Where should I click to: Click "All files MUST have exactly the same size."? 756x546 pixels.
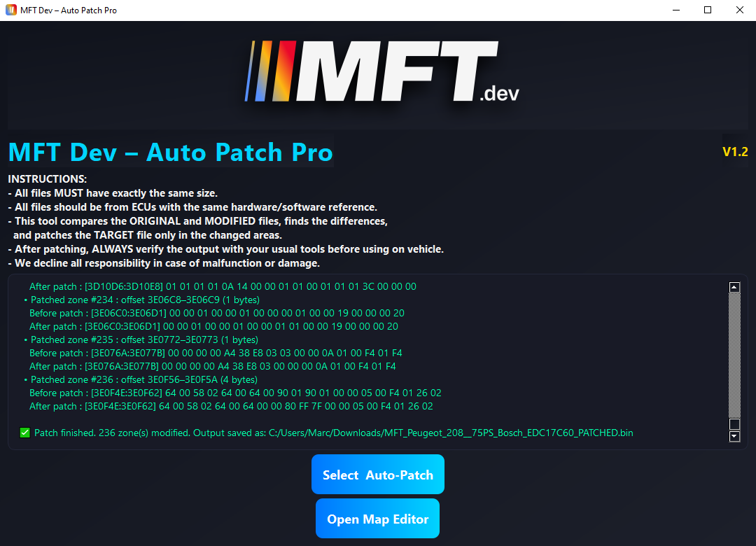[113, 193]
